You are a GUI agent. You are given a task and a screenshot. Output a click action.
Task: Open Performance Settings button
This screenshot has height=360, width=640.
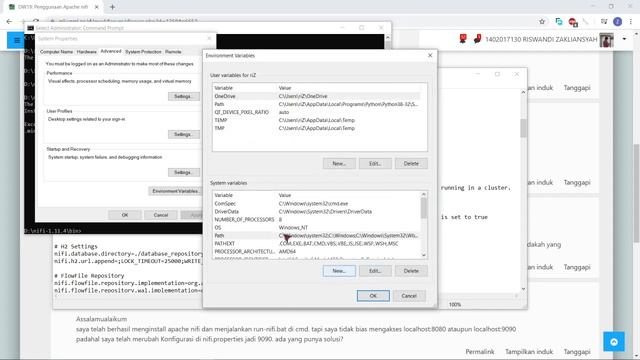click(184, 96)
